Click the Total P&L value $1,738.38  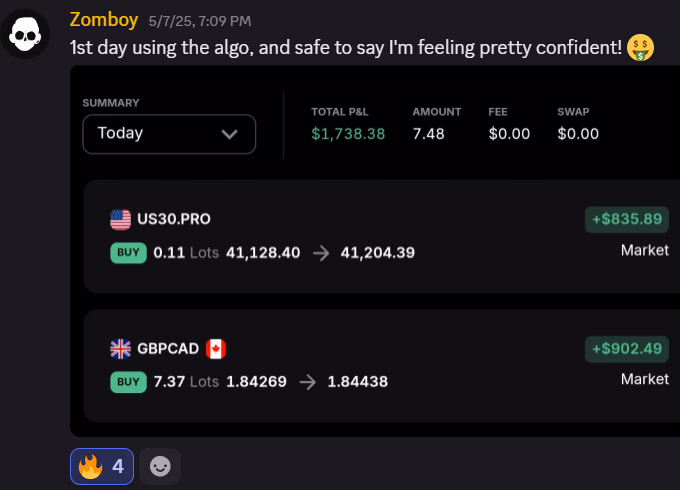point(348,134)
